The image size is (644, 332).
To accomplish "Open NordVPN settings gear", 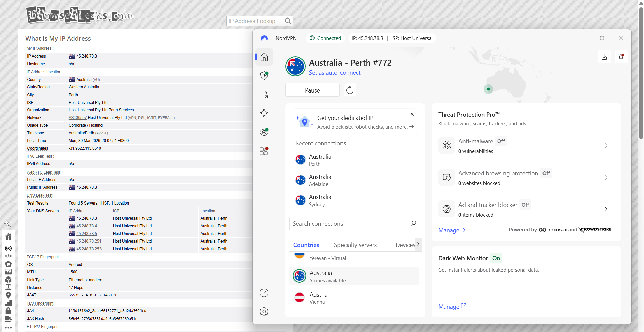I will 264,311.
